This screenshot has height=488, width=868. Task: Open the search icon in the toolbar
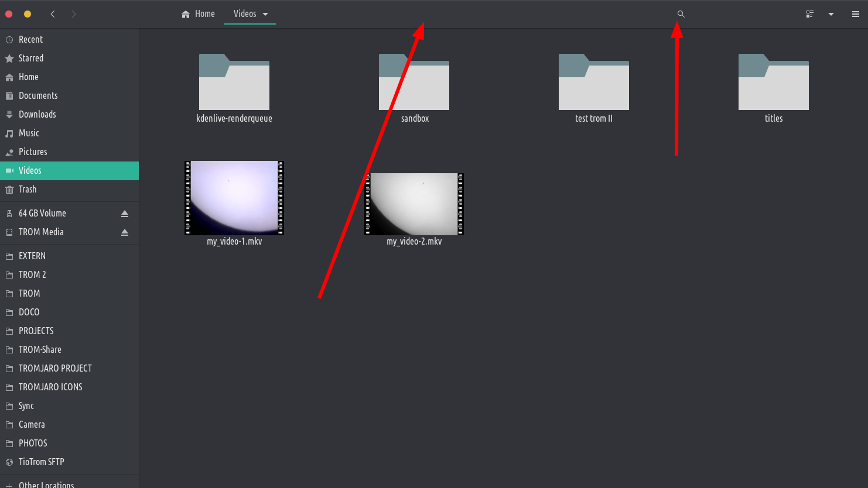pos(681,13)
